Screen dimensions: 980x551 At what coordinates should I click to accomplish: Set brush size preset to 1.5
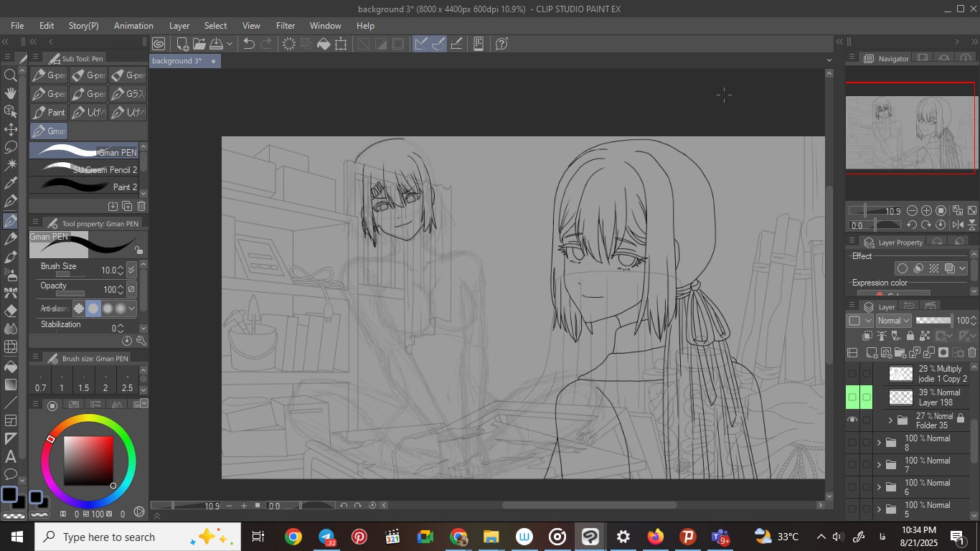click(x=83, y=382)
